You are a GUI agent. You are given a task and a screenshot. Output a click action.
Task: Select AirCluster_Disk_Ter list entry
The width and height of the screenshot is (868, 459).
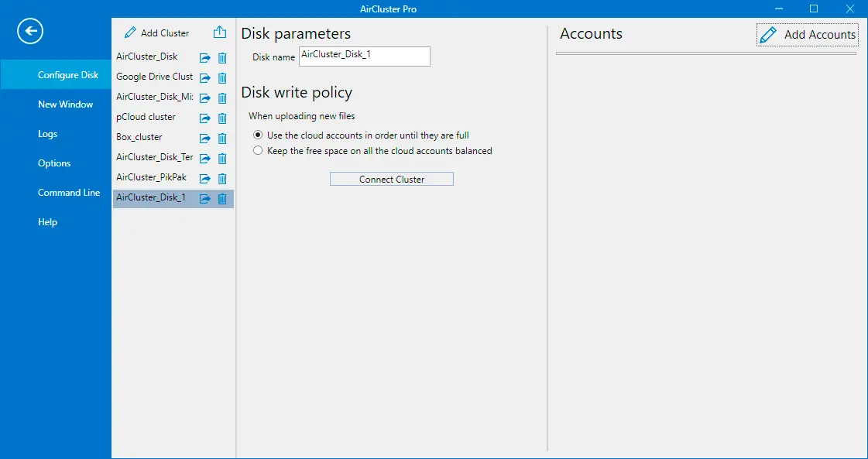tap(154, 156)
